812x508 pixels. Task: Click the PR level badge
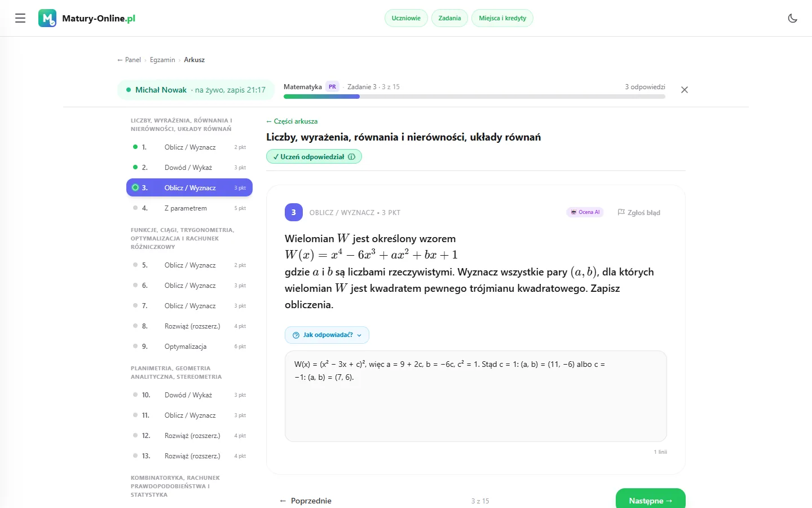[332, 87]
